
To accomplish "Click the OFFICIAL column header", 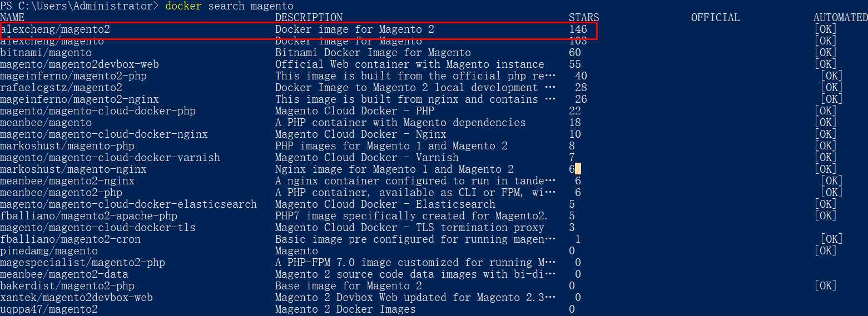I will tap(715, 18).
